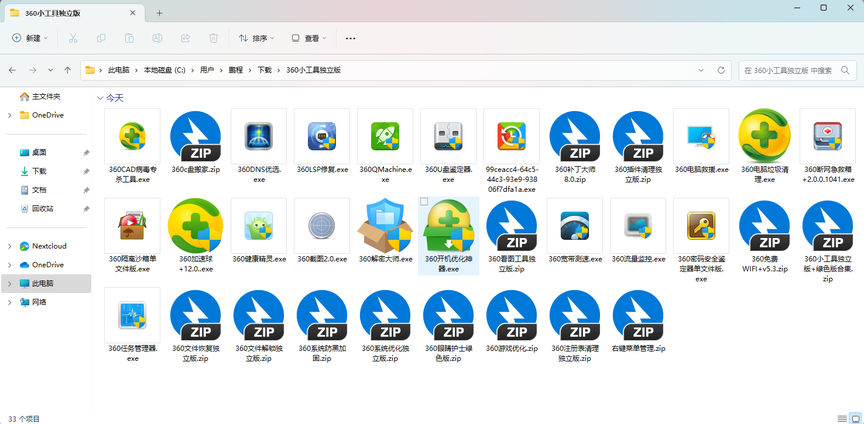
Task: Click the search box 在 360小工具独立版 中搜索
Action: tap(797, 71)
